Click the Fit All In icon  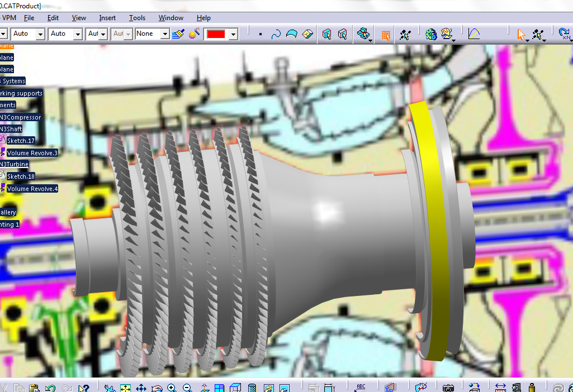[x=125, y=388]
